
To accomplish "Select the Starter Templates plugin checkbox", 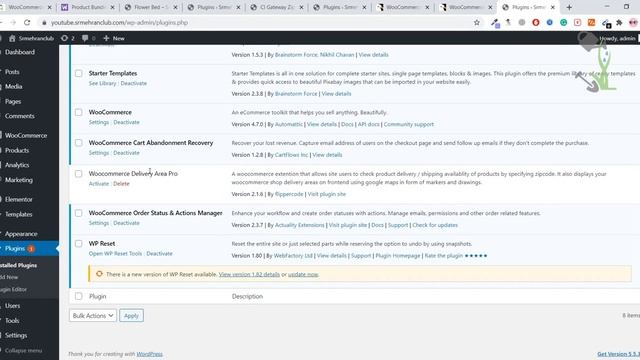I will [78, 73].
